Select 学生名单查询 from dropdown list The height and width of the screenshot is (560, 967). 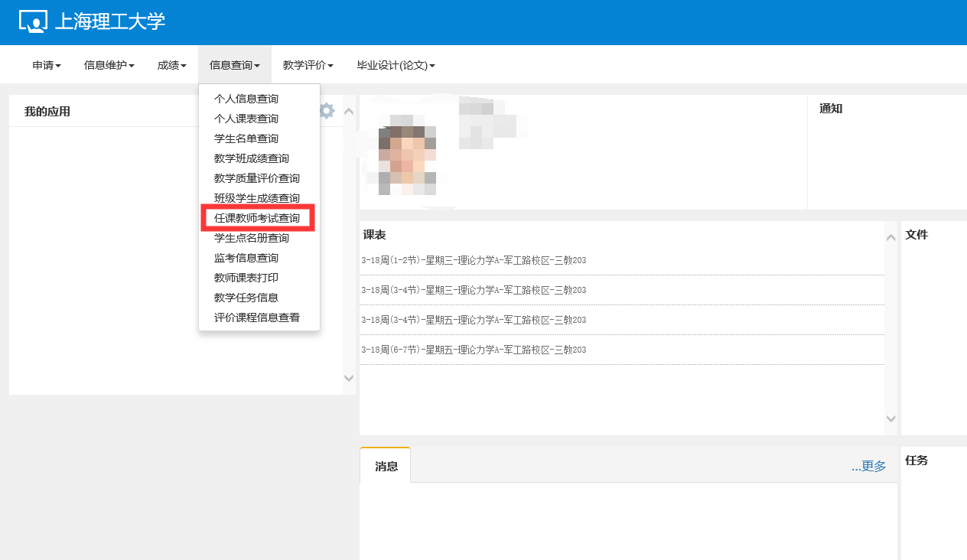pos(246,138)
